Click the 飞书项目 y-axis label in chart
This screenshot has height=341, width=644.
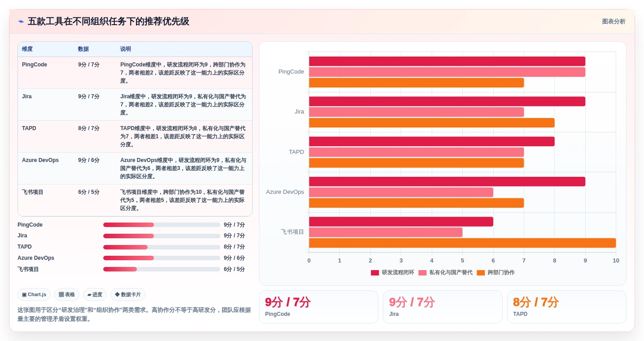coord(293,232)
